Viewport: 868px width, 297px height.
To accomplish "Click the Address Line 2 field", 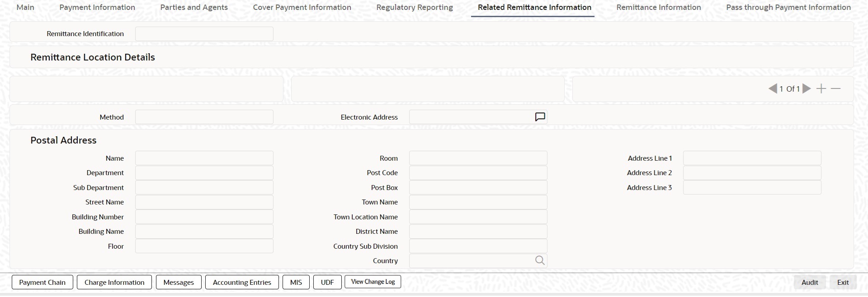I will point(752,173).
